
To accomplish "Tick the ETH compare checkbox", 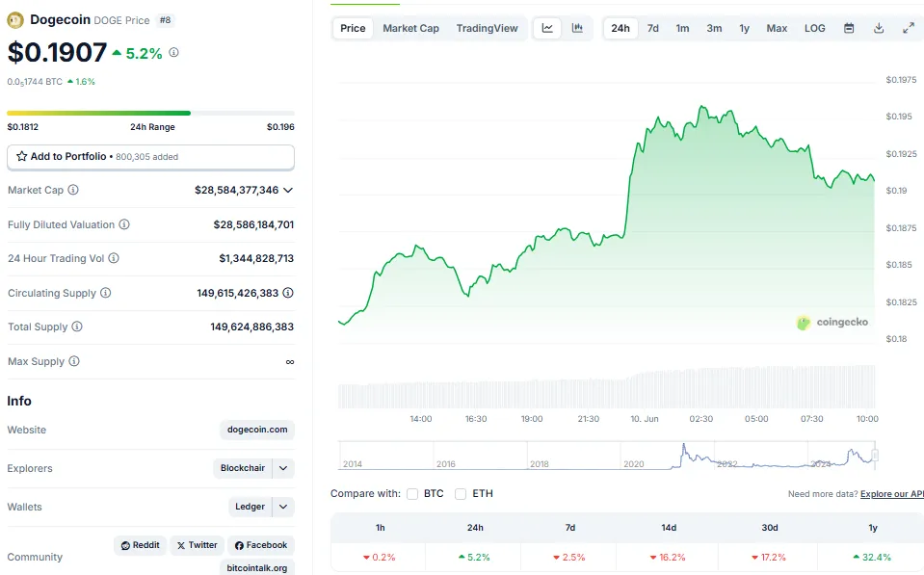I will (x=461, y=494).
